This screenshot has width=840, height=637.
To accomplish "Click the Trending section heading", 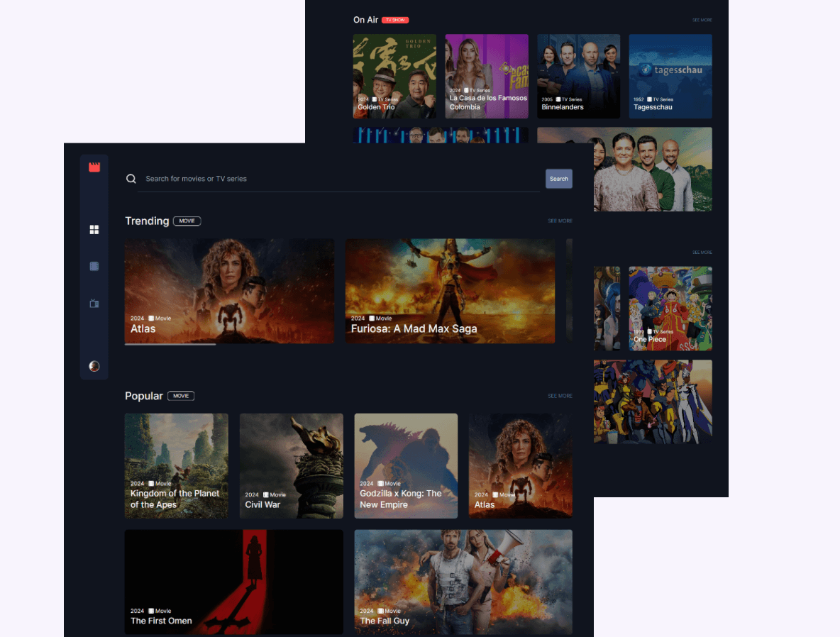I will 147,221.
